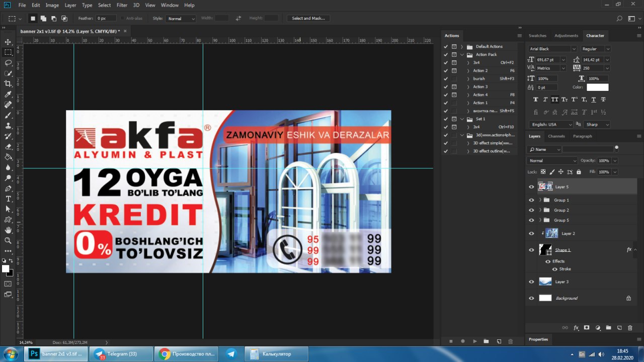Select the Eyedropper tool

click(8, 95)
